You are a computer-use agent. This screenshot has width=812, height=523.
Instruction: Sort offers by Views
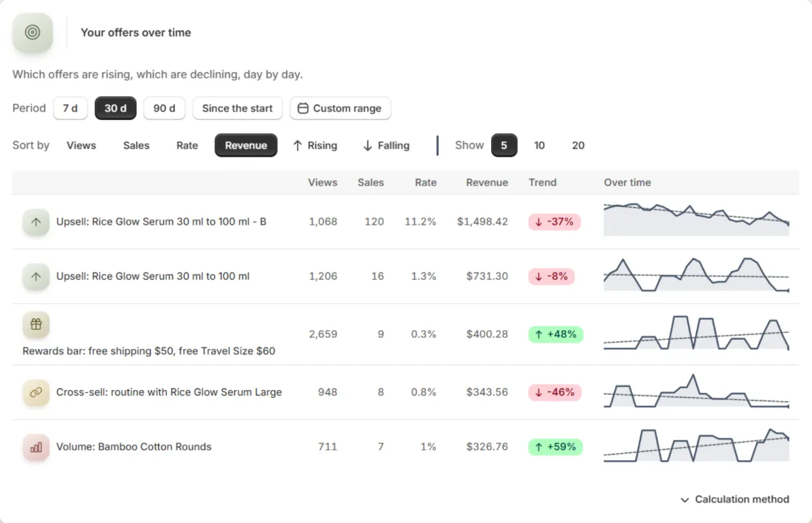pyautogui.click(x=81, y=146)
